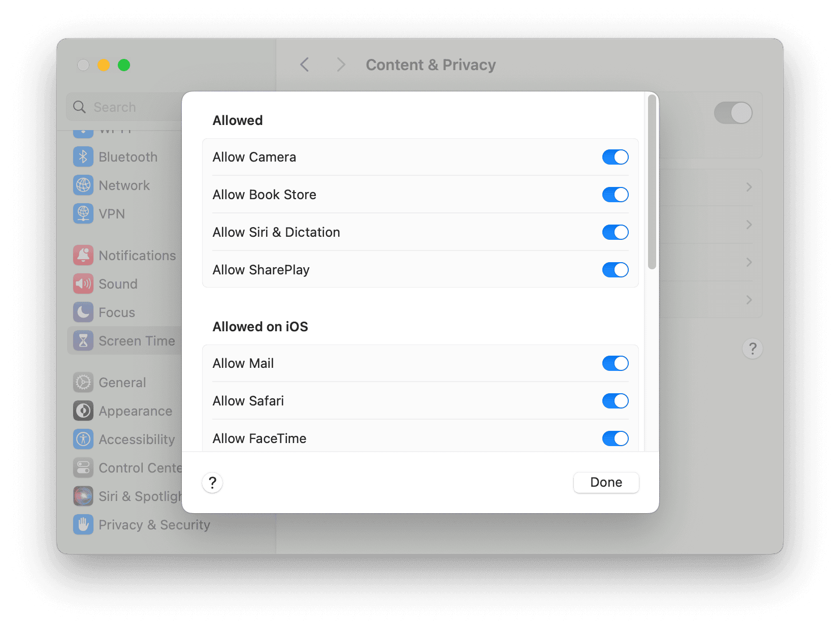Toggle the Content & Privacy main switch

click(733, 113)
